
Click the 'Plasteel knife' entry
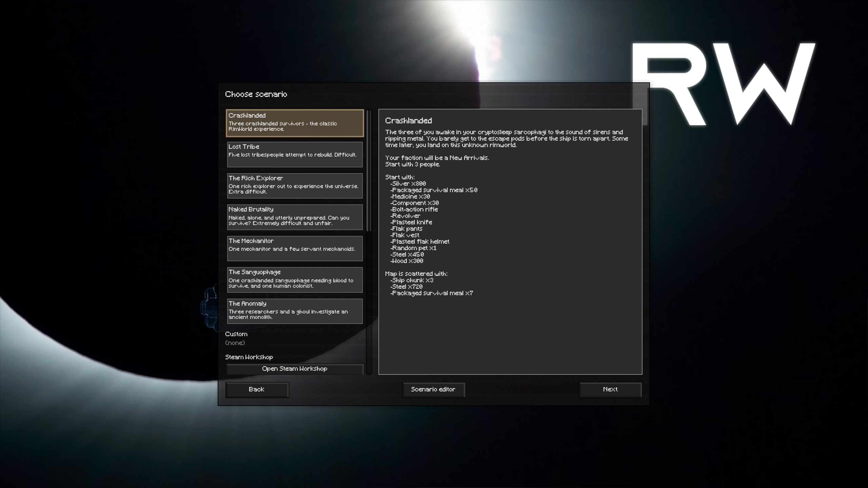pos(411,222)
